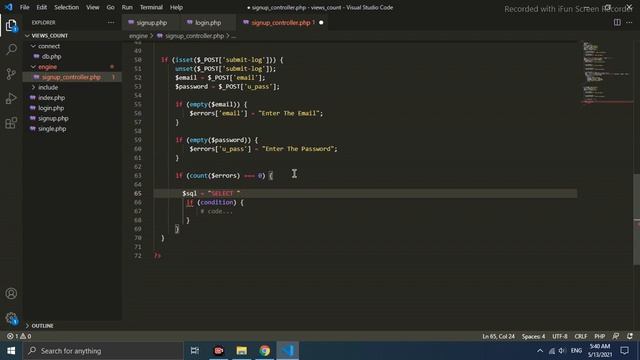640x360 pixels.
Task: Click the errors and warnings status indicator
Action: coord(19,336)
